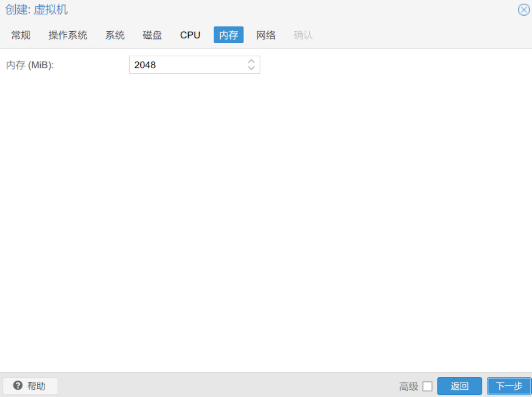Screen dimensions: 532x397
Task: Switch to the CPU tab
Action: (x=190, y=35)
